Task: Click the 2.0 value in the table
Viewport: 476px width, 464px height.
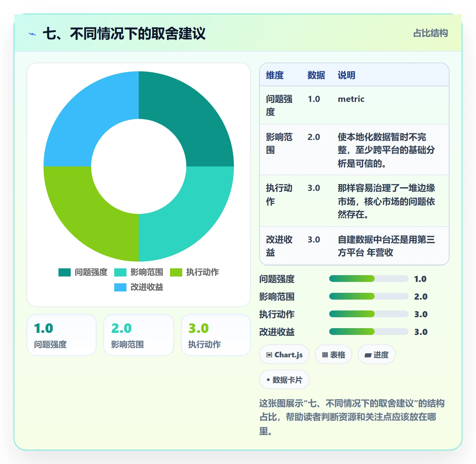Action: (314, 137)
